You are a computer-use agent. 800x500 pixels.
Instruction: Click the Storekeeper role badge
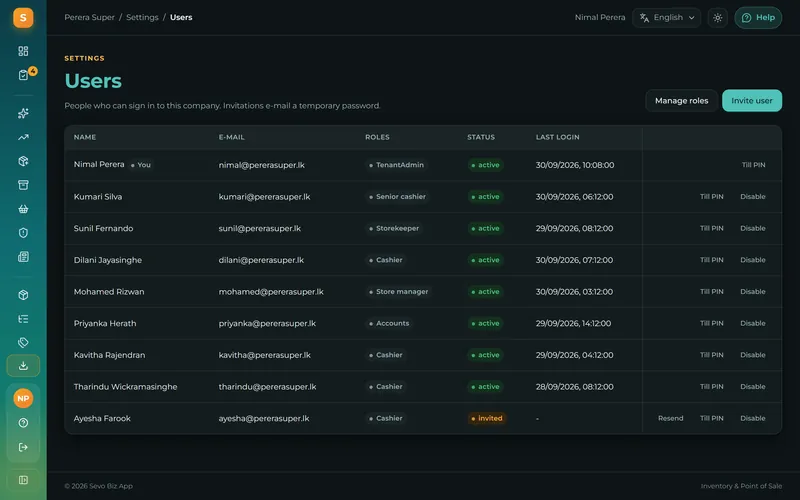point(394,228)
